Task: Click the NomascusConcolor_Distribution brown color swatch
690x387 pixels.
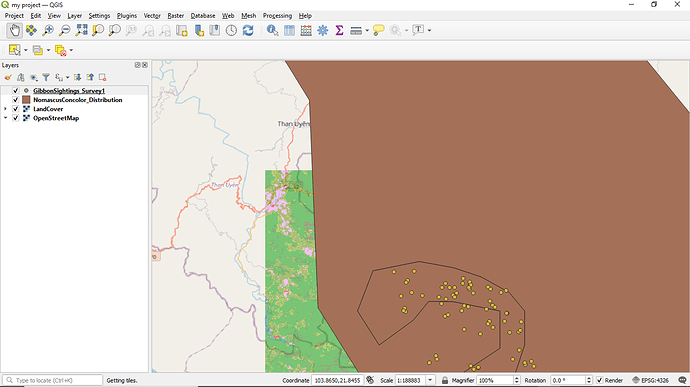Action: (26, 100)
